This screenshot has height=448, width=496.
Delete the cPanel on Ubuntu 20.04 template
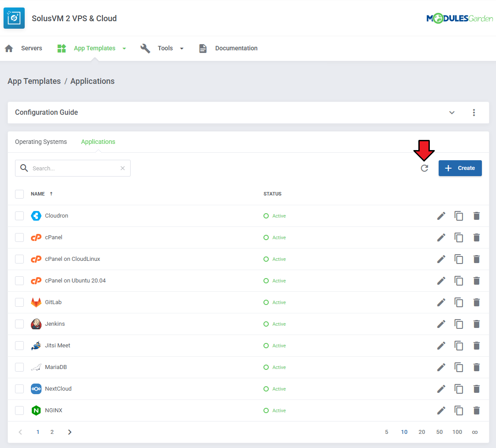click(x=477, y=281)
